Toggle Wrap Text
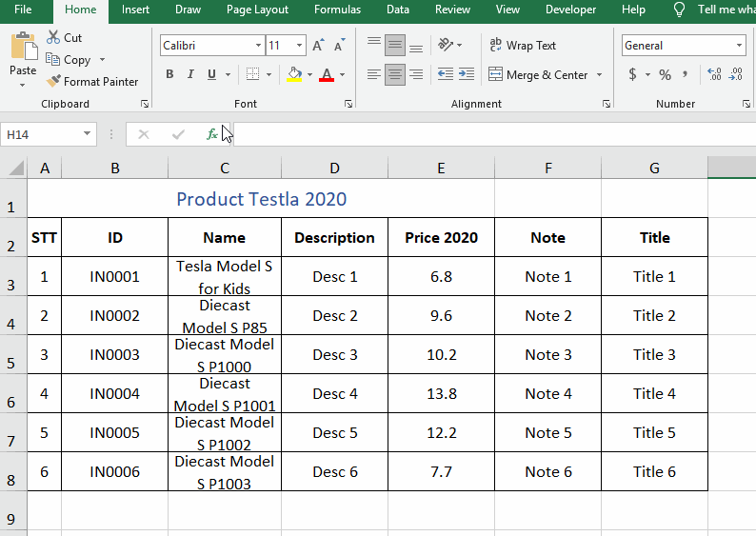The height and width of the screenshot is (536, 756). coord(523,46)
